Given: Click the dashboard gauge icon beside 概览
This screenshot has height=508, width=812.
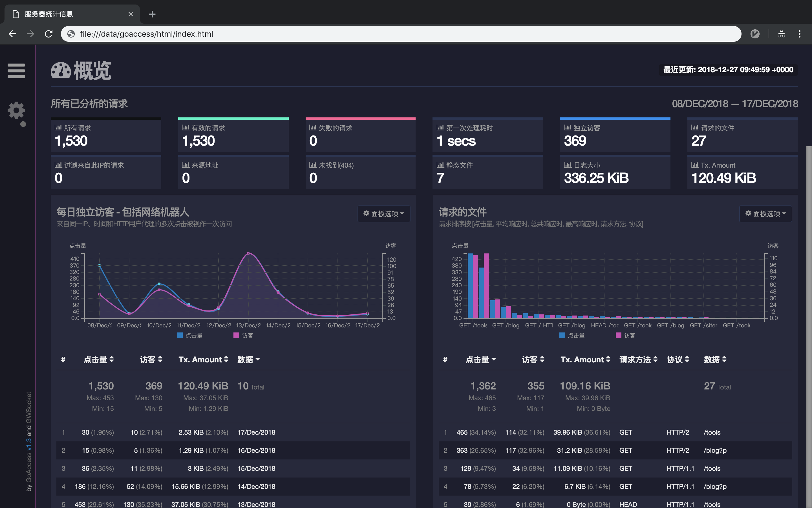Looking at the screenshot, I should point(61,71).
